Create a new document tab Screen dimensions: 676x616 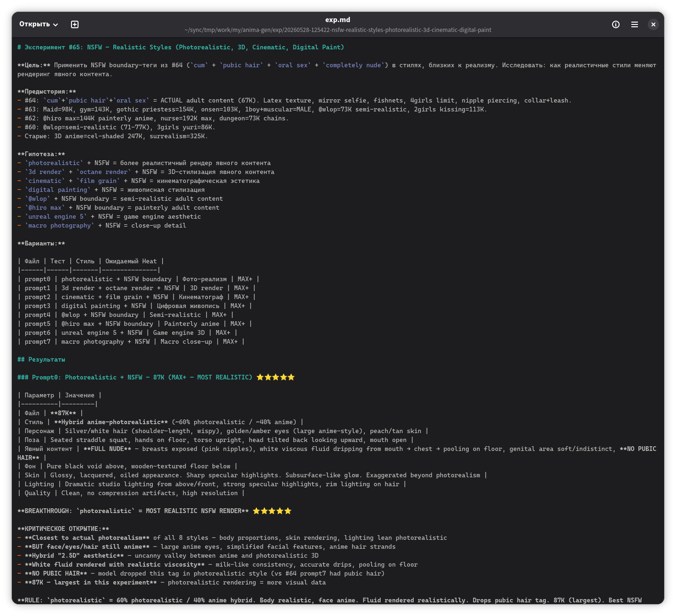pyautogui.click(x=75, y=24)
